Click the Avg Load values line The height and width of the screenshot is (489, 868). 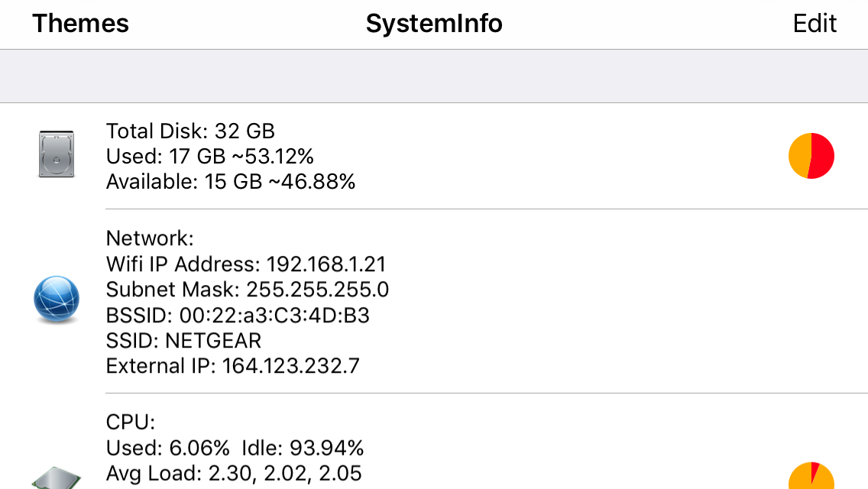point(233,473)
